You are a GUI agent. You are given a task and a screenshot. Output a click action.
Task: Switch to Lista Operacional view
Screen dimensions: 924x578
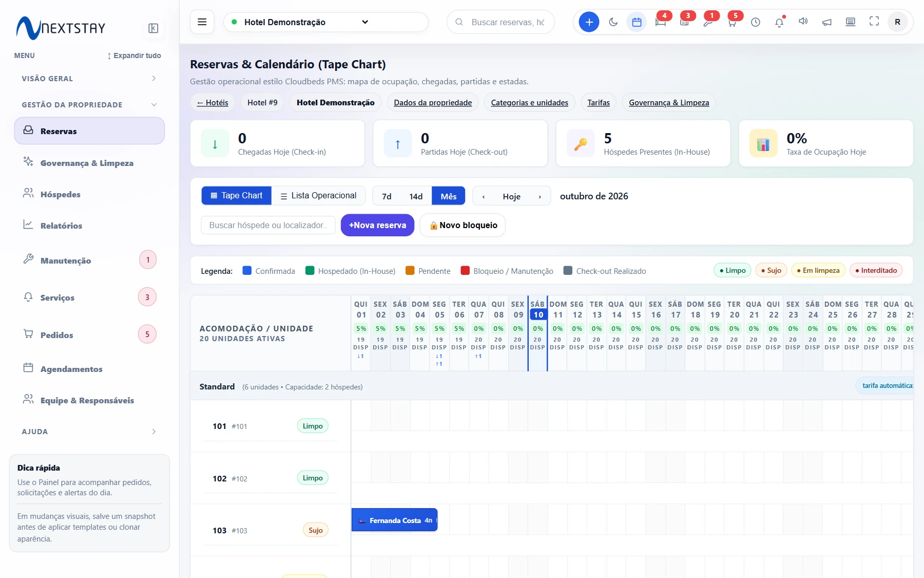point(318,196)
